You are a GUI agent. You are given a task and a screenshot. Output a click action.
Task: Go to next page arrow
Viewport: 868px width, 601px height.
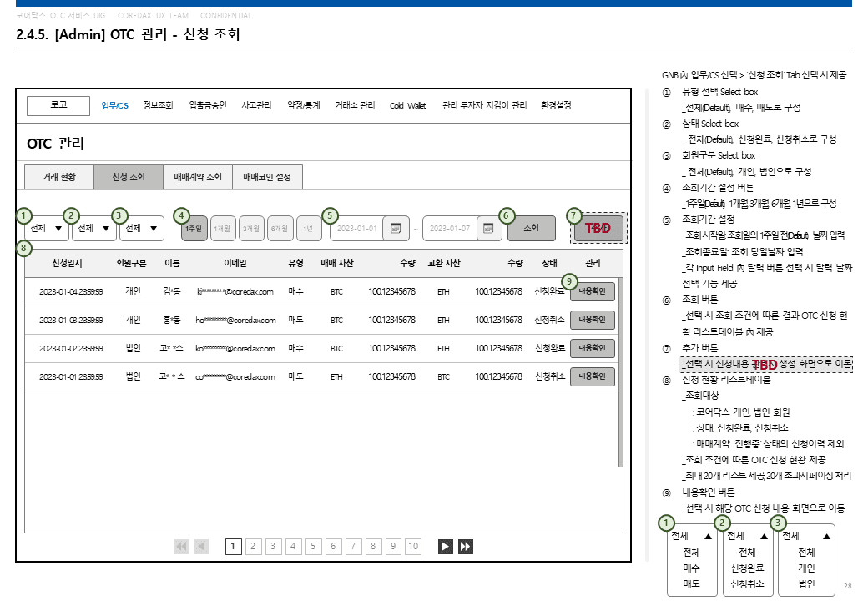pyautogui.click(x=445, y=547)
